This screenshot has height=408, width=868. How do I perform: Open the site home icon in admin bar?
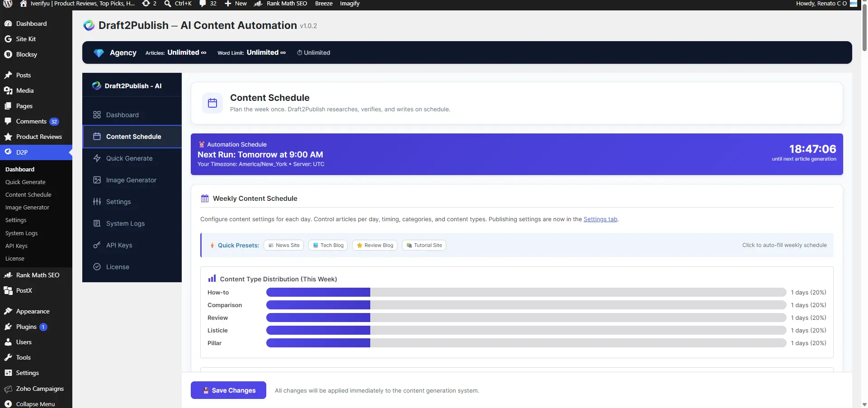click(x=24, y=3)
